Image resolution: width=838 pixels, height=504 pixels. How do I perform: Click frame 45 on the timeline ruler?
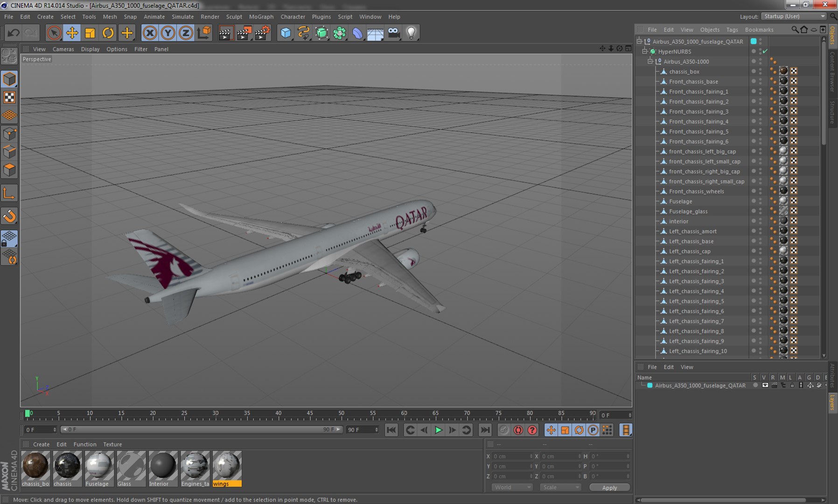tap(310, 414)
